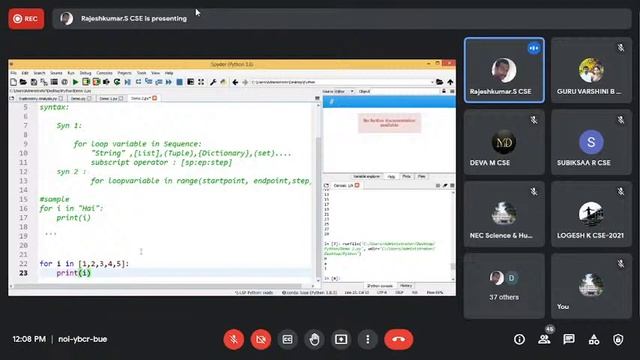Switch to the History tab below console
Viewport: 640px width, 360px height.
pos(406,286)
